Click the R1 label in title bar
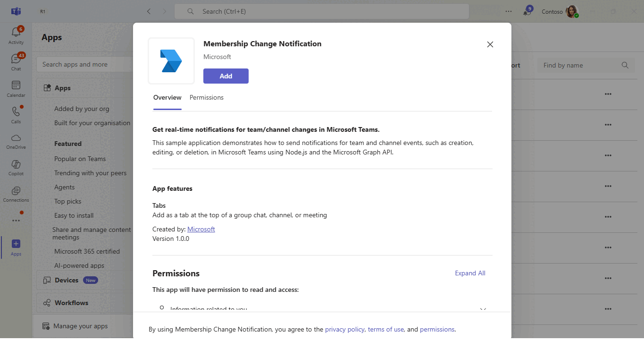Screen dimensions: 644x341 pyautogui.click(x=43, y=11)
